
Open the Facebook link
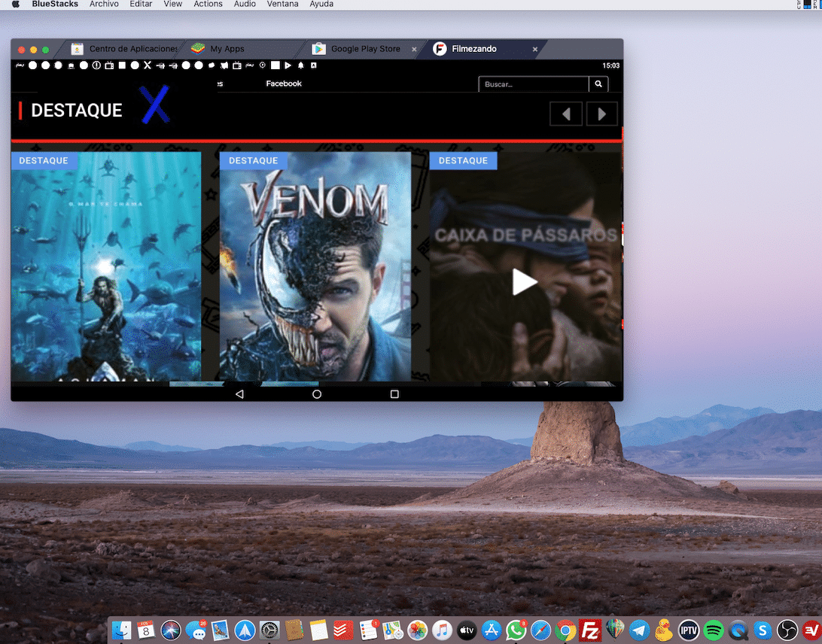click(284, 84)
